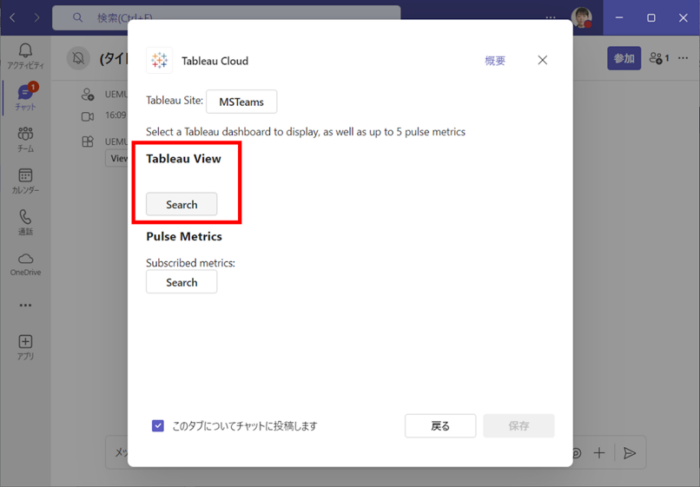Viewport: 700px width, 487px height.
Task: Open the profile avatar menu
Action: click(x=582, y=18)
